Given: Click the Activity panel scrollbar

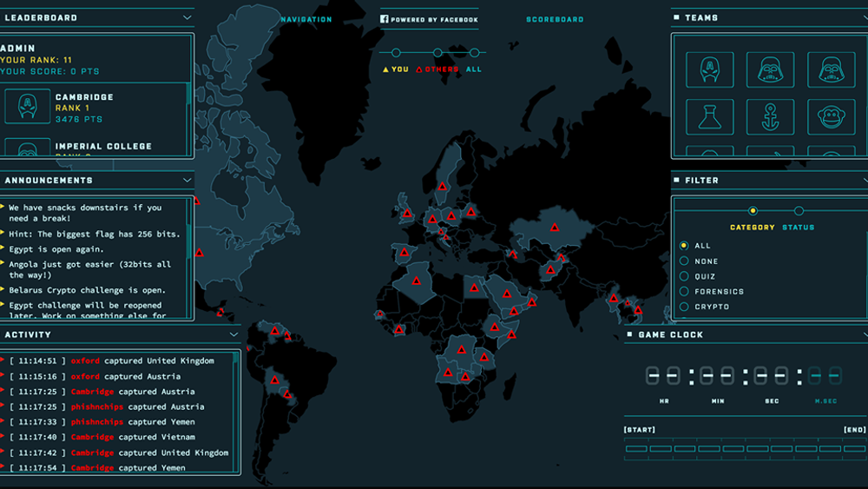Looking at the screenshot, I should (x=235, y=359).
